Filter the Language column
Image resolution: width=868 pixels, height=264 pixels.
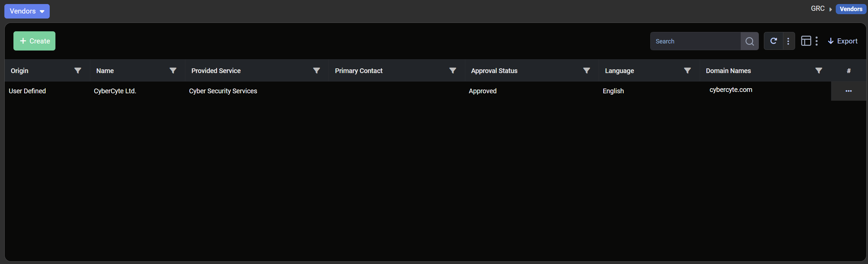click(x=687, y=71)
